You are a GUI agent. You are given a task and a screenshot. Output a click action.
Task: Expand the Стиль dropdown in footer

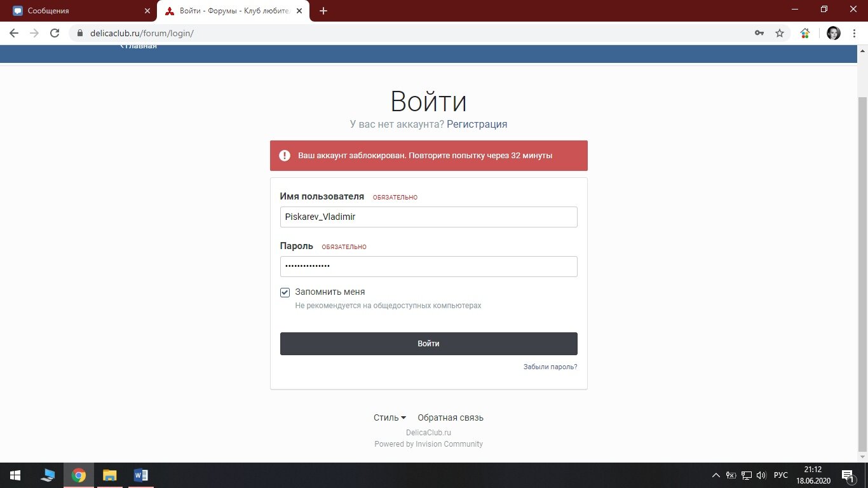point(390,417)
